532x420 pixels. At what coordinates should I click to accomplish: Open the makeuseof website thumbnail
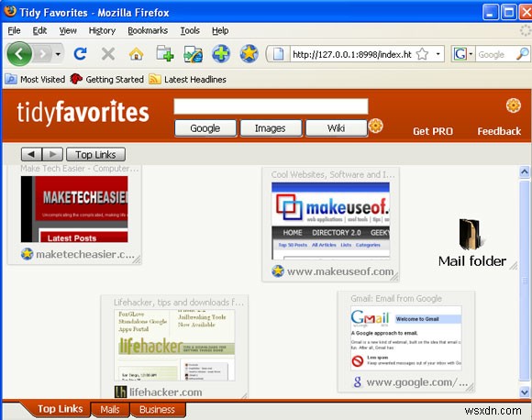click(x=330, y=221)
